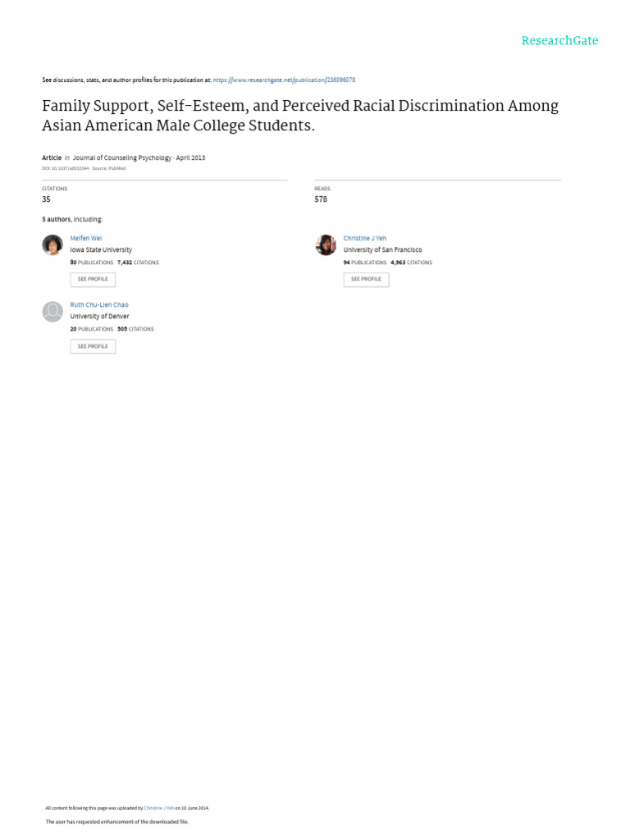Open Christine J Yen's profile photo
This screenshot has width=630, height=840.
[326, 244]
